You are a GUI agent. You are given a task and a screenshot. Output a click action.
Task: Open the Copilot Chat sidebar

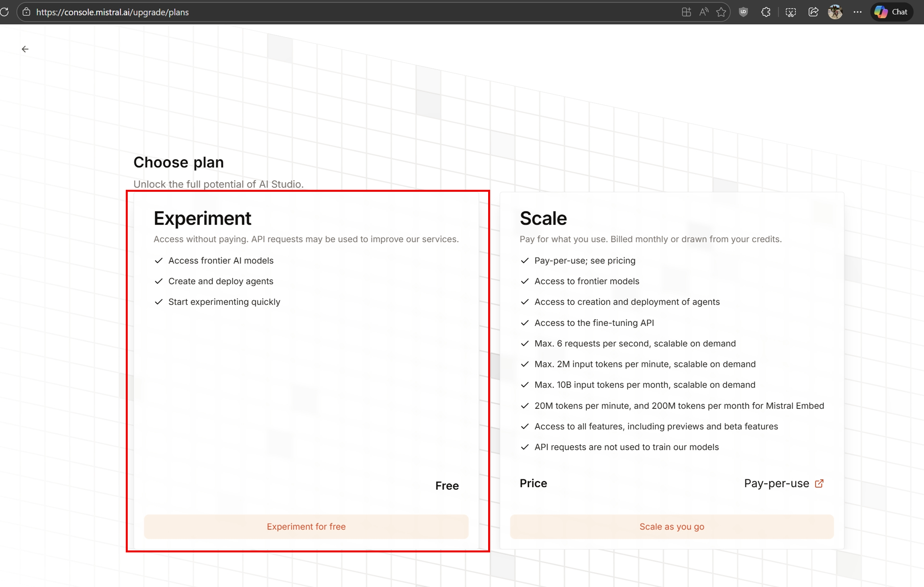pyautogui.click(x=891, y=12)
